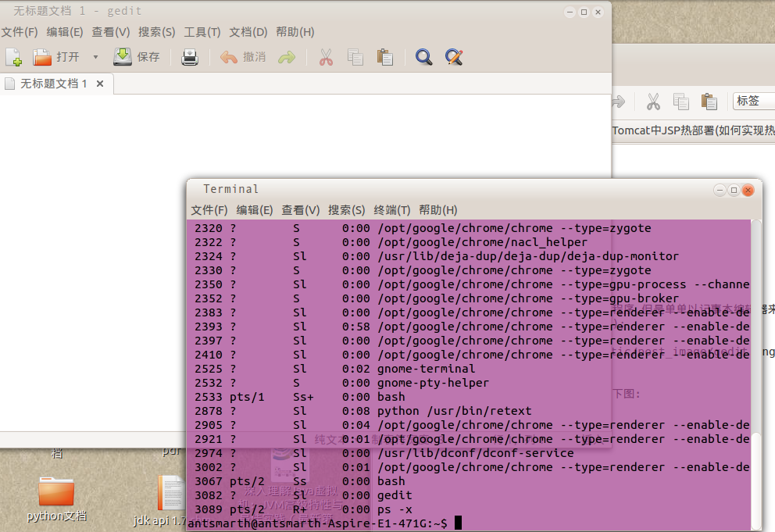Open the jdk api 1.7 desktop file
775x532 pixels.
tap(170, 500)
